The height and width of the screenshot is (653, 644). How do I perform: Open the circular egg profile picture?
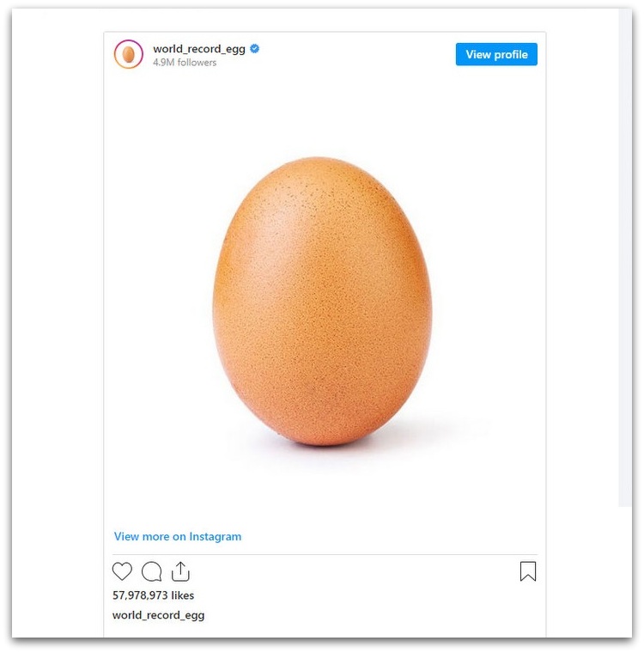point(128,55)
